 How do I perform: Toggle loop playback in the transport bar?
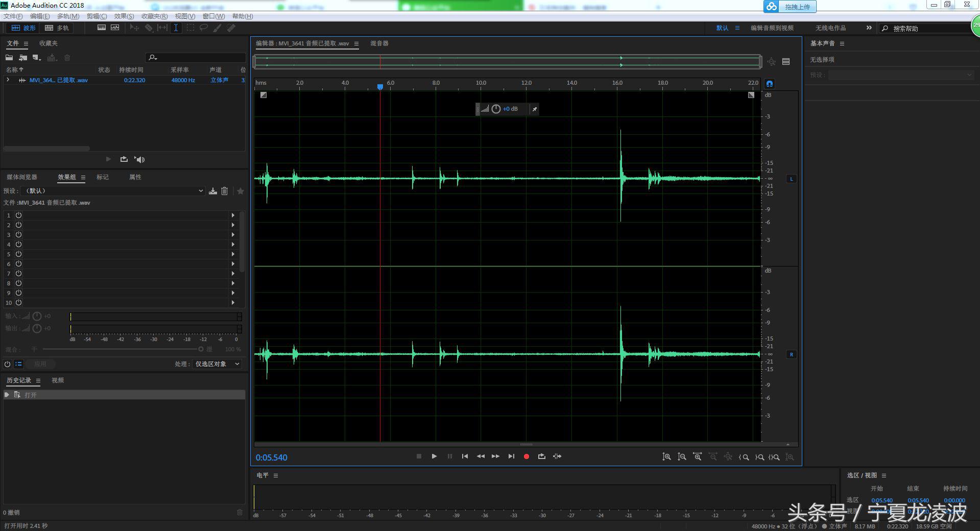(541, 456)
